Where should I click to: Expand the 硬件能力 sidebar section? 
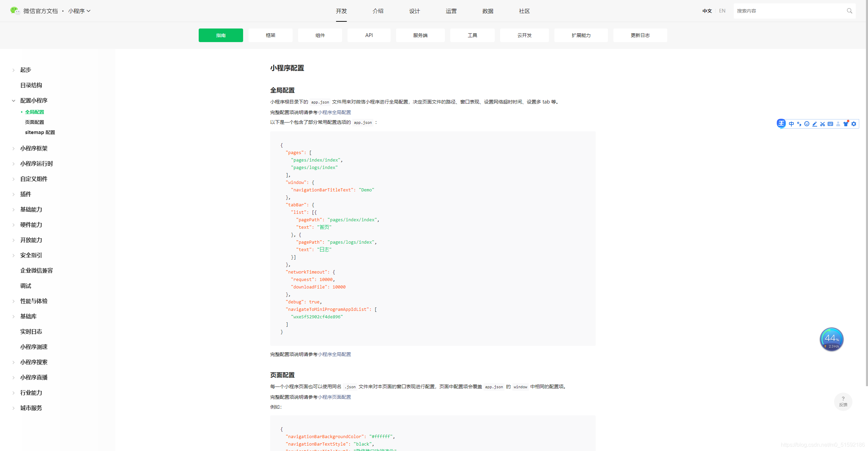pos(14,225)
